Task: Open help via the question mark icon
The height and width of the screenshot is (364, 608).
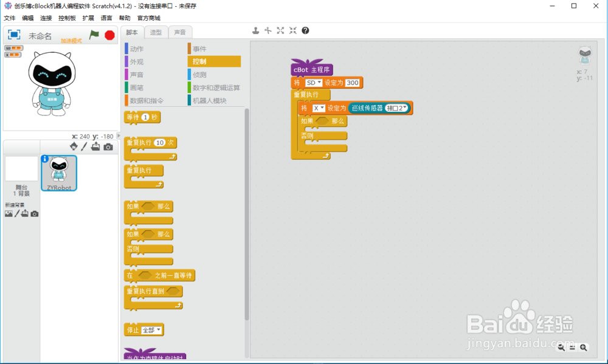Action: pos(305,30)
